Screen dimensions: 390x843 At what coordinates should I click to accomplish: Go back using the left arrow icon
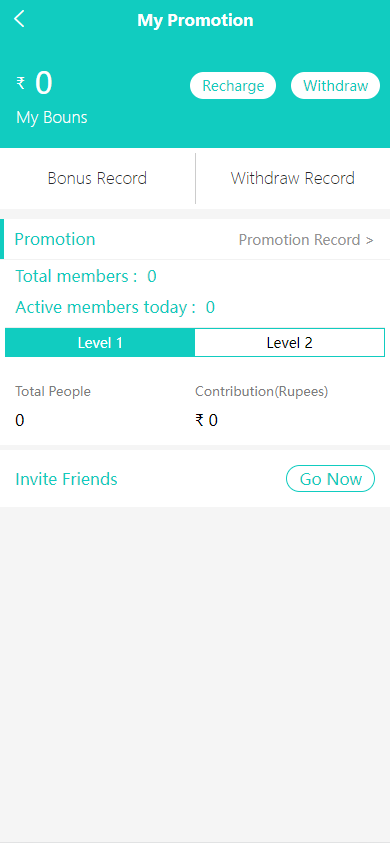click(x=19, y=19)
